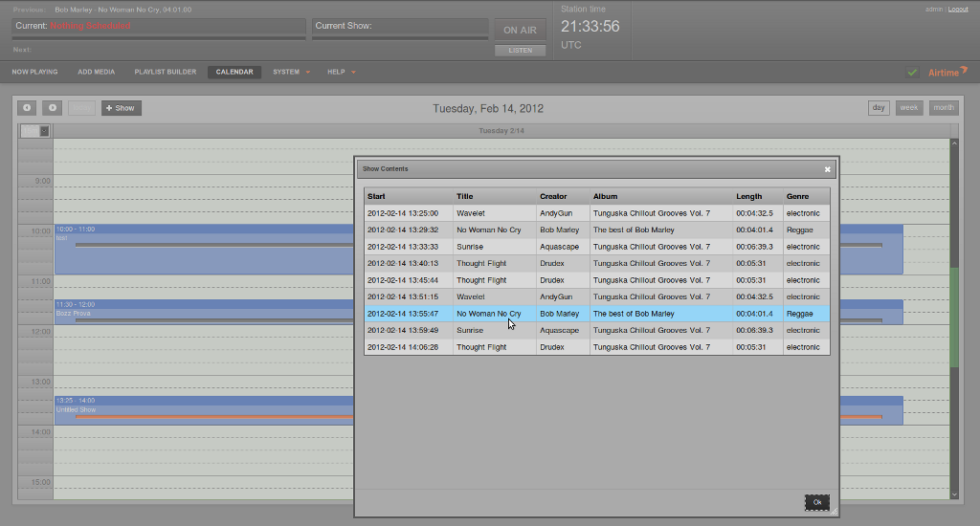This screenshot has height=526, width=980.
Task: Click the calendar vertical scrollbar
Action: click(953, 316)
